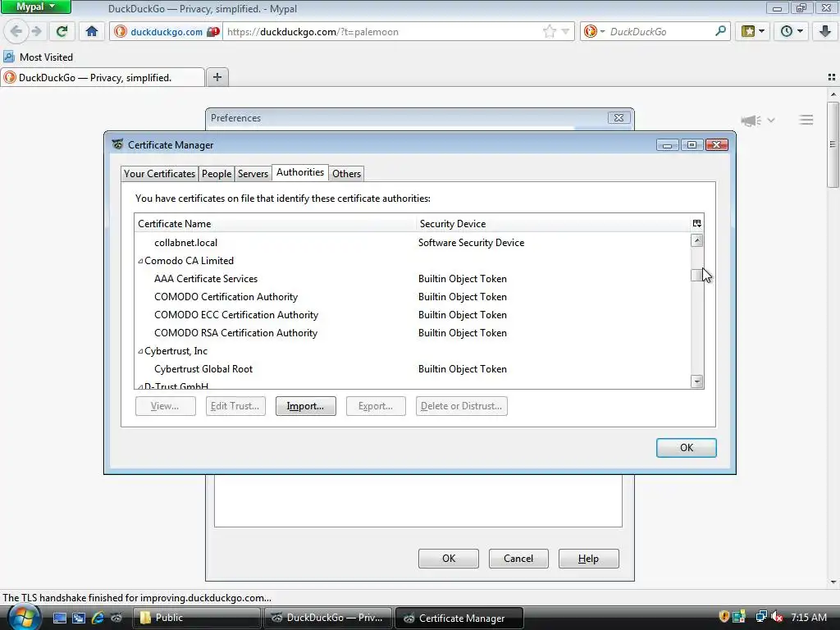Screen dimensions: 840x630
Task: Reload the page with the refresh icon
Action: coord(62,31)
